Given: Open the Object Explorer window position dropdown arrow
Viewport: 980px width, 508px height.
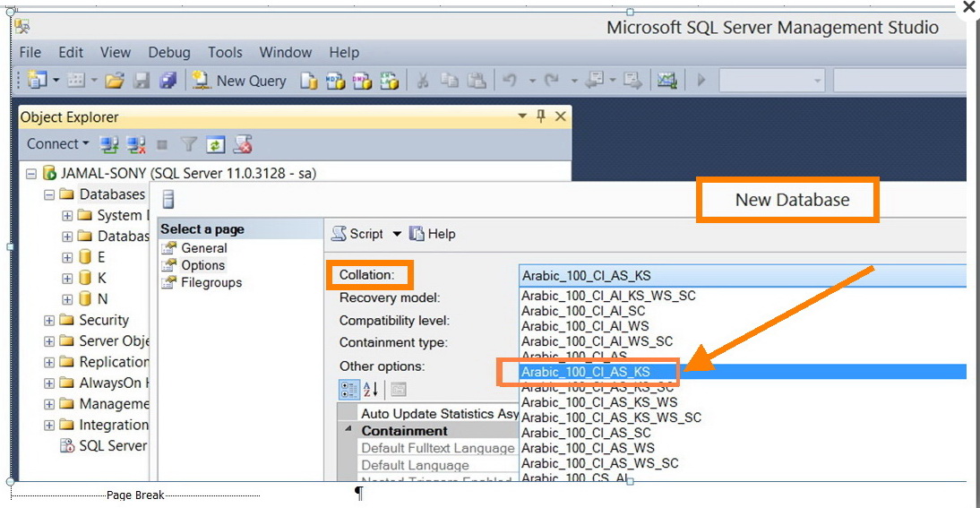Looking at the screenshot, I should tap(522, 116).
